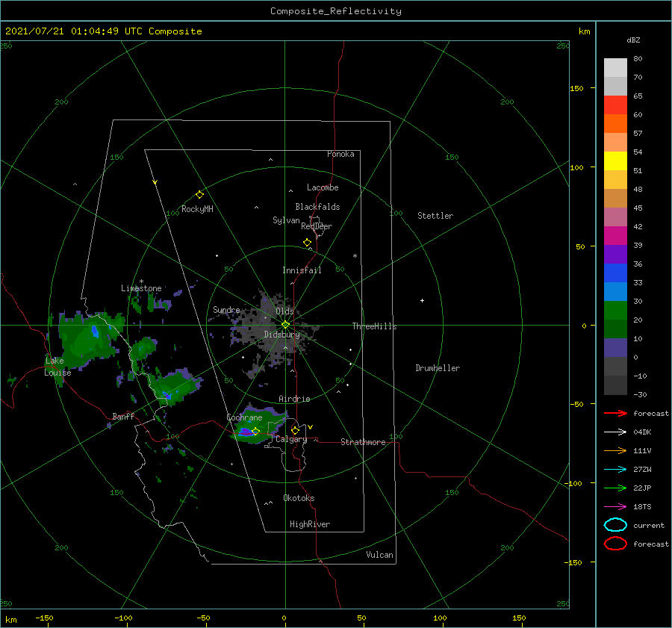672x628 pixels.
Task: Click the Composite_Reflectivity title
Action: click(x=336, y=11)
